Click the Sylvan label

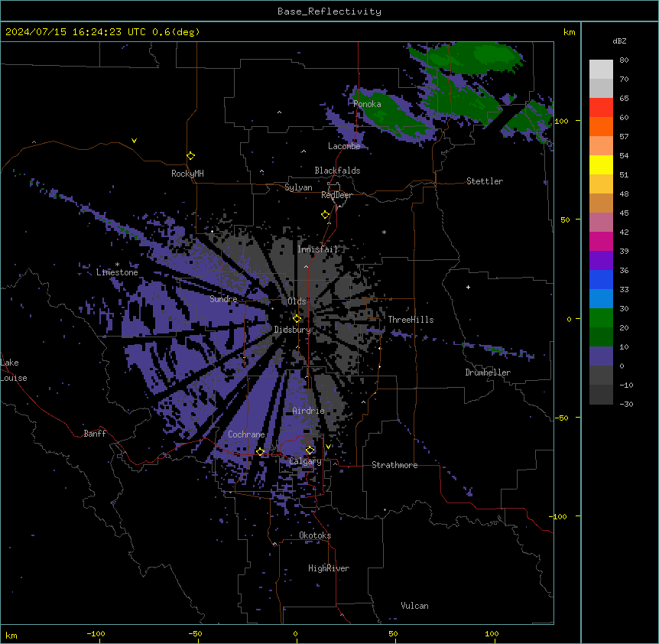[298, 187]
